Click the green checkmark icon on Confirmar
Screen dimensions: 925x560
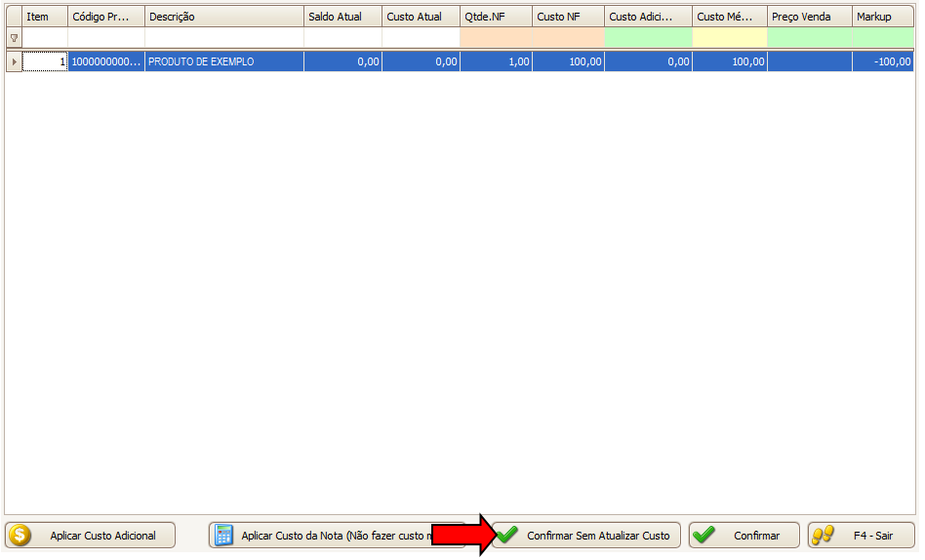coord(704,536)
